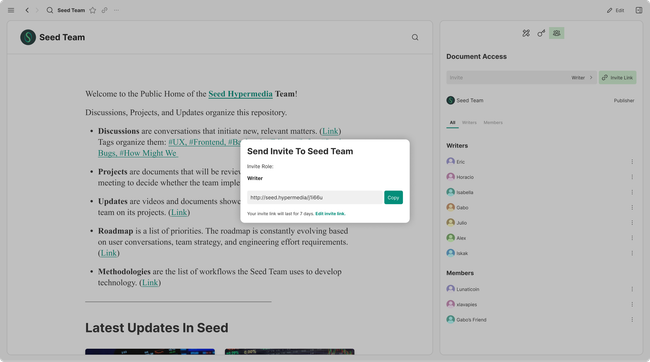Open the options menu for Eric
This screenshot has width=650, height=362.
632,162
